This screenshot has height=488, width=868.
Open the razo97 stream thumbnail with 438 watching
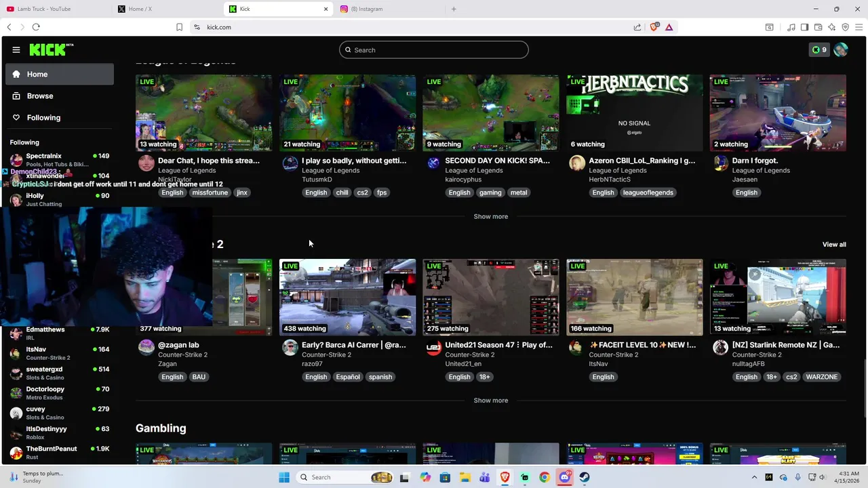pos(347,297)
